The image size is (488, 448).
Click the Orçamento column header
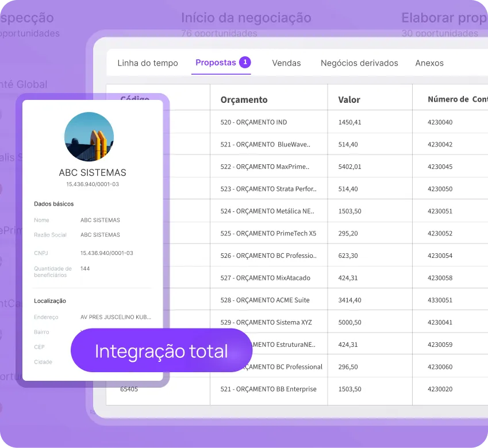click(x=243, y=99)
